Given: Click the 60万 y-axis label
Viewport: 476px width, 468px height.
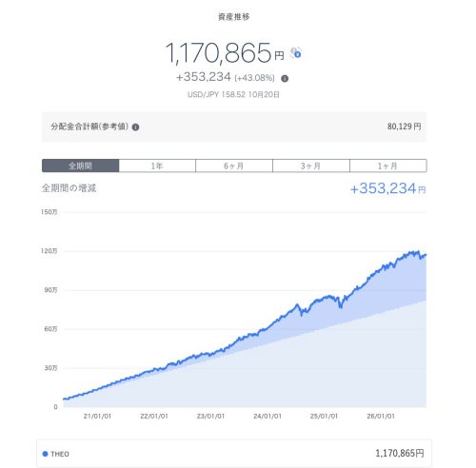Looking at the screenshot, I should [50, 329].
